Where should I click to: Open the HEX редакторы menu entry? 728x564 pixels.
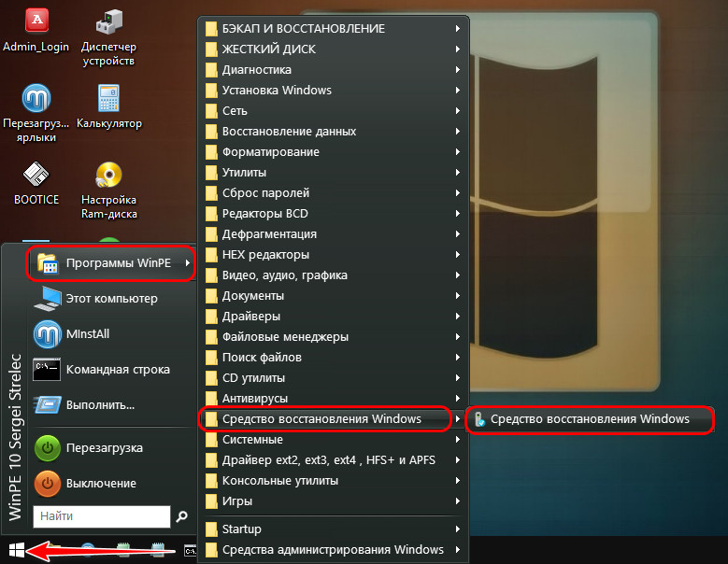[334, 255]
